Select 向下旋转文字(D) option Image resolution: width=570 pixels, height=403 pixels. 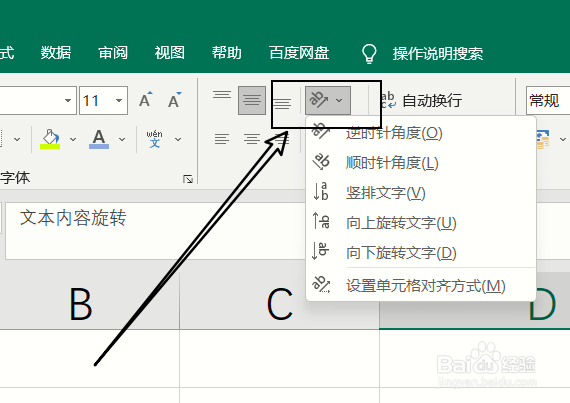421,252
